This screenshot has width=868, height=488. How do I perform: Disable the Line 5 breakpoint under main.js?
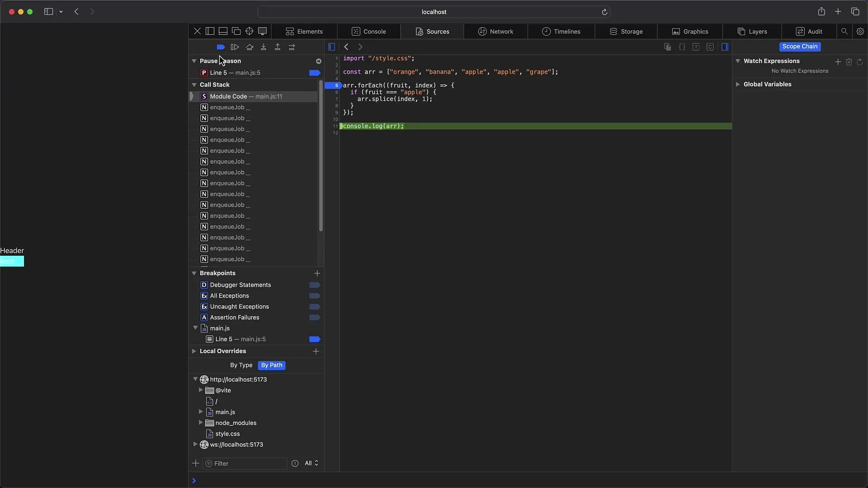coord(315,339)
